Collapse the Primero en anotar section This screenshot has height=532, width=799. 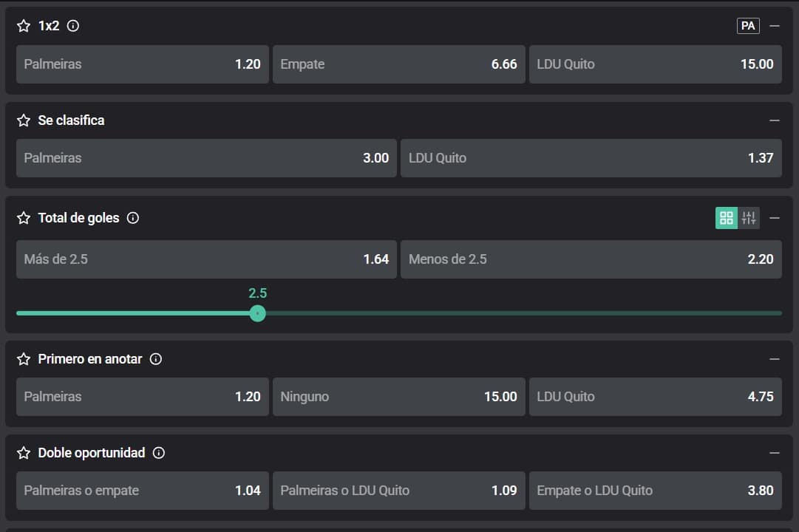[775, 359]
